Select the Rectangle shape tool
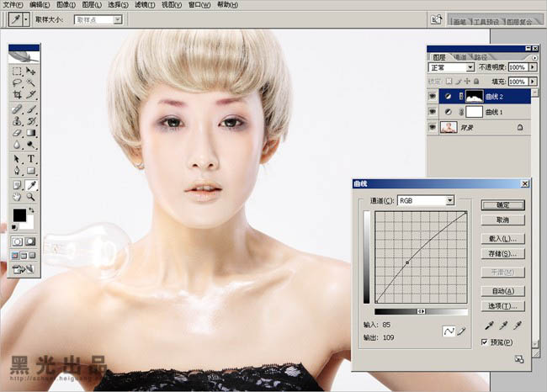 30,171
